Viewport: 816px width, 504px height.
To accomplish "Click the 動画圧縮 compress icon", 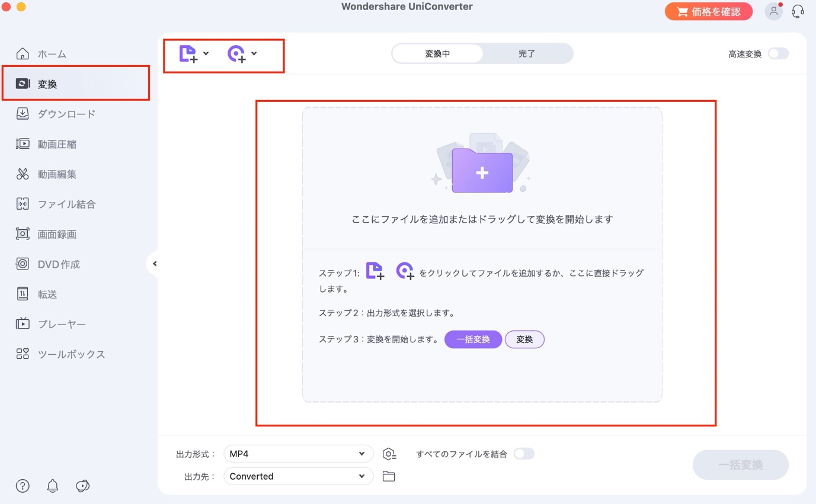I will point(23,144).
